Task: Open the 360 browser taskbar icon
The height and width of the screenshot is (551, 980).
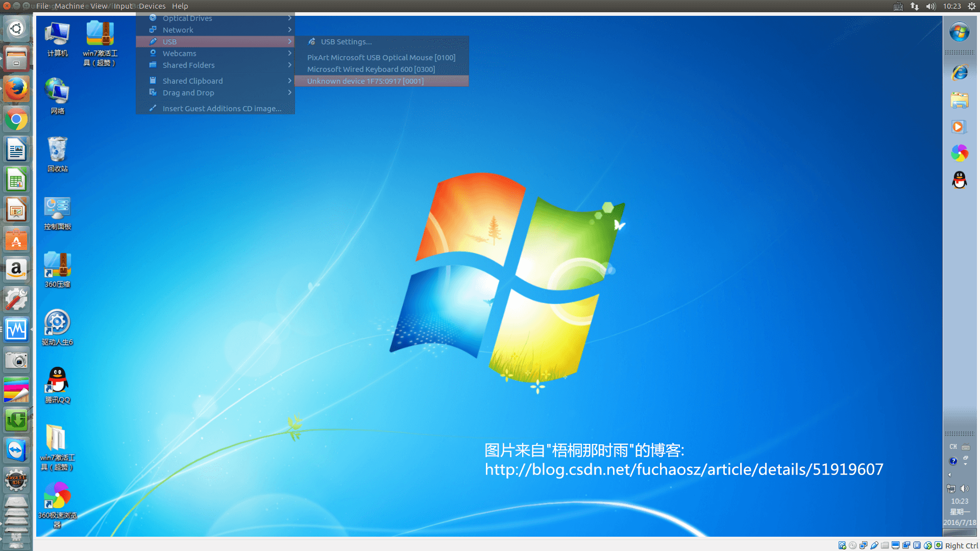Action: click(960, 153)
